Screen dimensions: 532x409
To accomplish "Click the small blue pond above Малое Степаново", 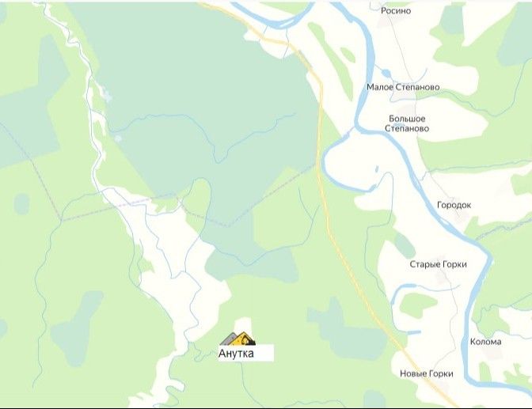I will coord(386,73).
